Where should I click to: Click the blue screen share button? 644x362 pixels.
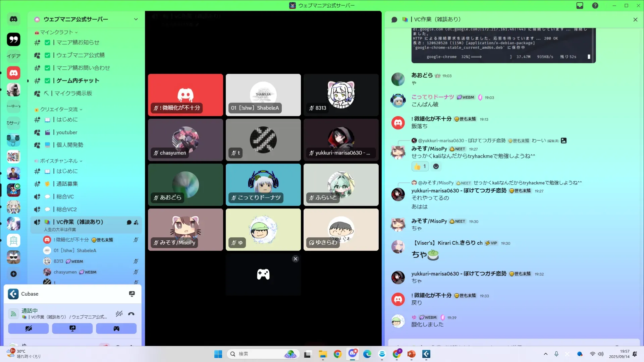pos(72,328)
